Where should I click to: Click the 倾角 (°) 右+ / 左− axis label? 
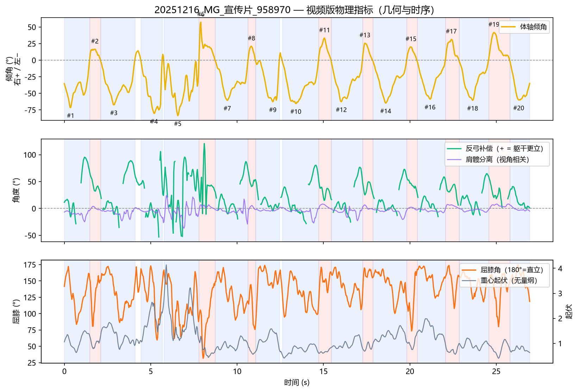tap(13, 69)
